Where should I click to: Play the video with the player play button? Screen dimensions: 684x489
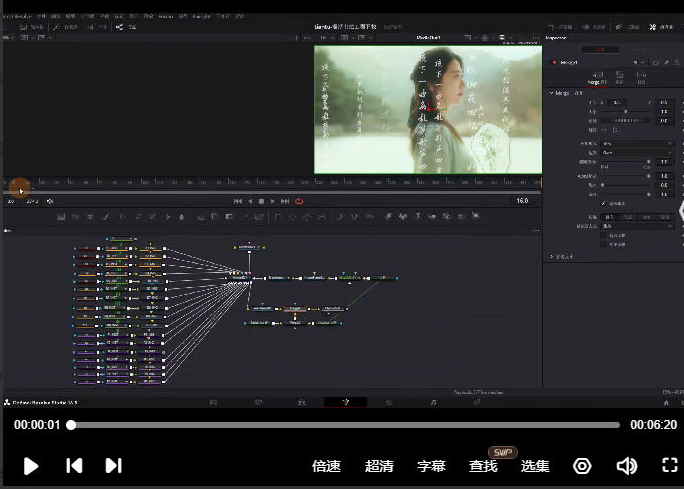tap(31, 466)
